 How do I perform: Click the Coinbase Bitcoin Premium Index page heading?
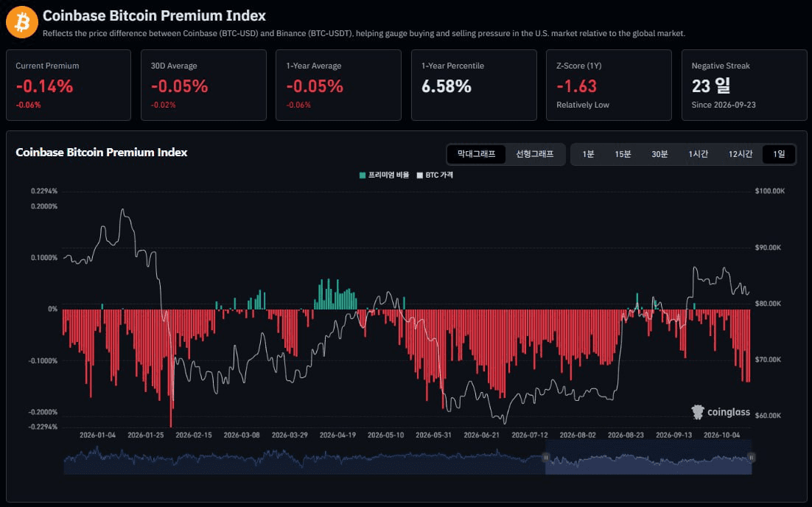click(154, 16)
